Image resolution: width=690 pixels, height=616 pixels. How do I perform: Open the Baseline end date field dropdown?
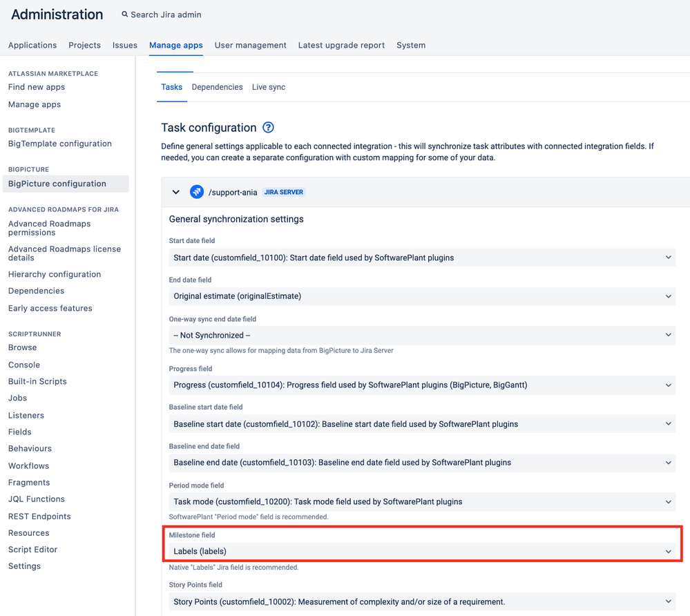click(x=422, y=463)
